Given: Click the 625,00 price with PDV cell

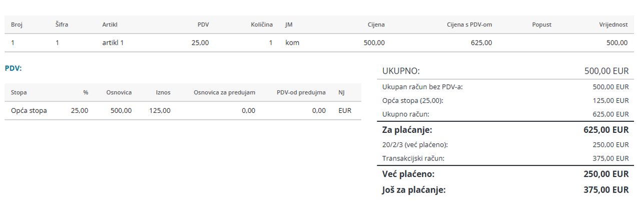Looking at the screenshot, I should tap(481, 43).
